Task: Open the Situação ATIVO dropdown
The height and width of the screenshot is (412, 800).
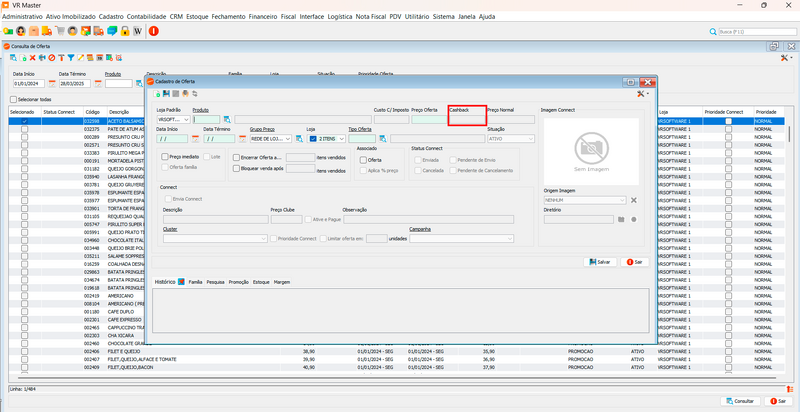Action: pos(511,139)
